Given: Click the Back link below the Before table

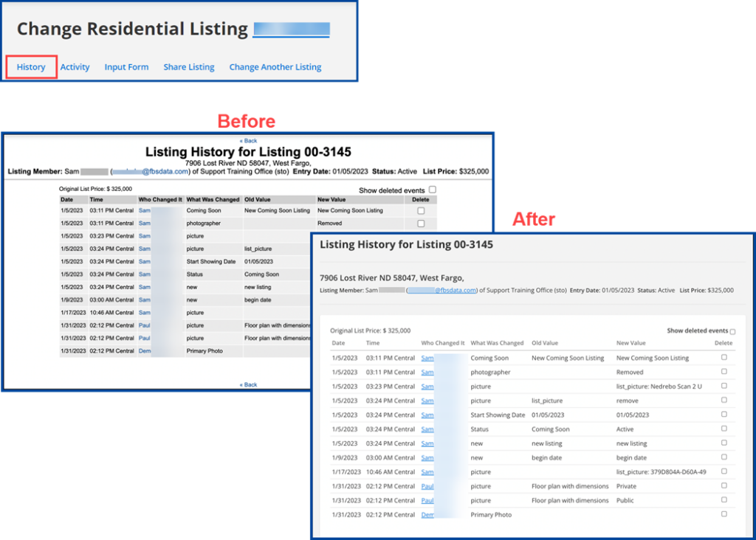Looking at the screenshot, I should point(248,384).
